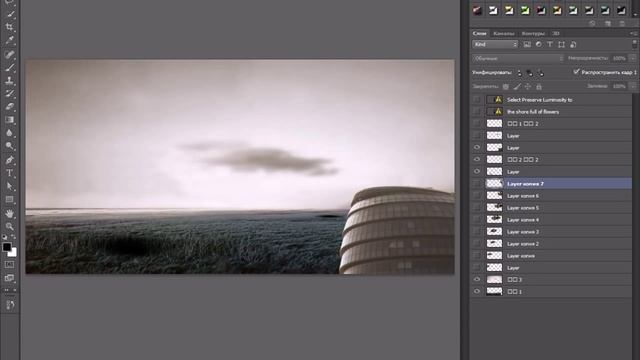Show 'Select Preserve Luminosity to' layer

pyautogui.click(x=477, y=100)
